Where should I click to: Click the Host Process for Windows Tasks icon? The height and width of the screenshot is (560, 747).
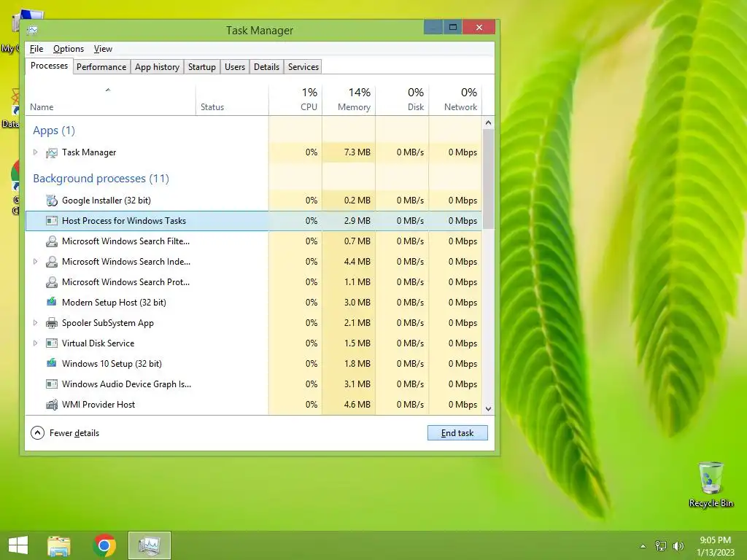click(x=52, y=221)
